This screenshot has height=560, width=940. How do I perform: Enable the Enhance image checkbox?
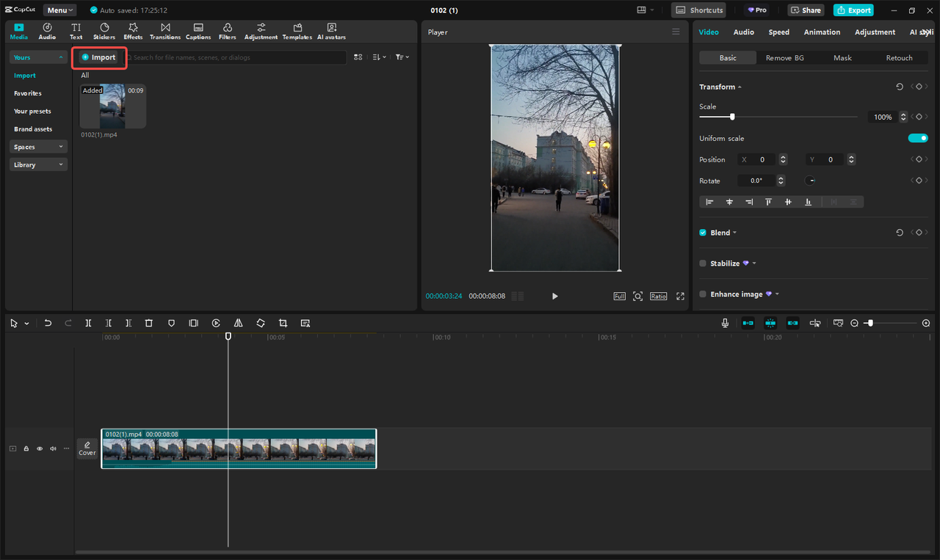pyautogui.click(x=703, y=294)
